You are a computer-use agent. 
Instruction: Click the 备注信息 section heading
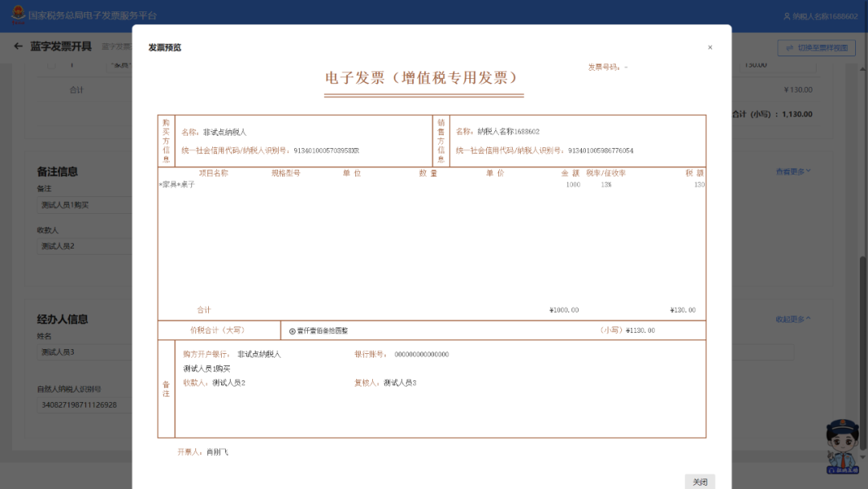[x=58, y=171]
